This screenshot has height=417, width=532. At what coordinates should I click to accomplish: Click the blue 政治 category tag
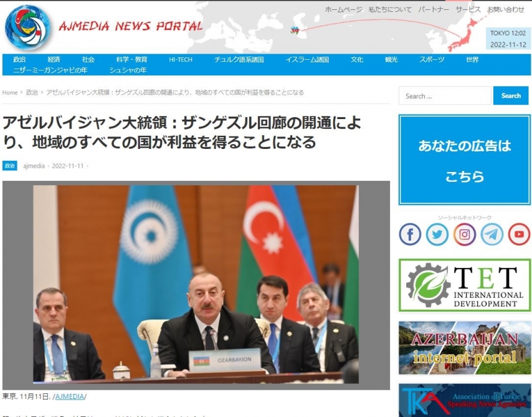click(10, 166)
